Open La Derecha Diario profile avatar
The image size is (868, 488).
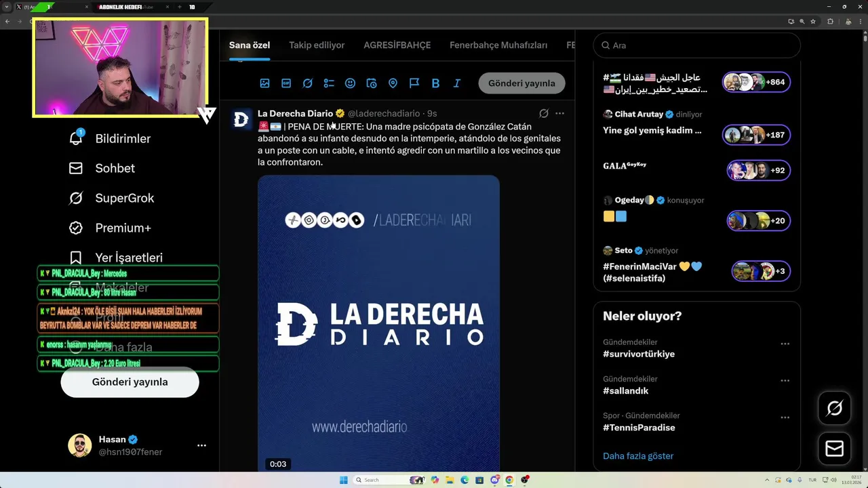[241, 120]
